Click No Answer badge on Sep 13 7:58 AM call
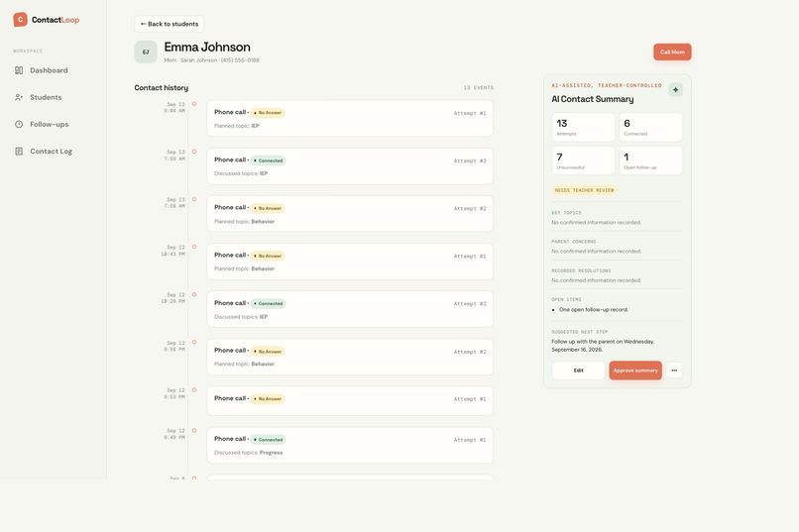Screen dimensions: 799x532 pyautogui.click(x=268, y=208)
